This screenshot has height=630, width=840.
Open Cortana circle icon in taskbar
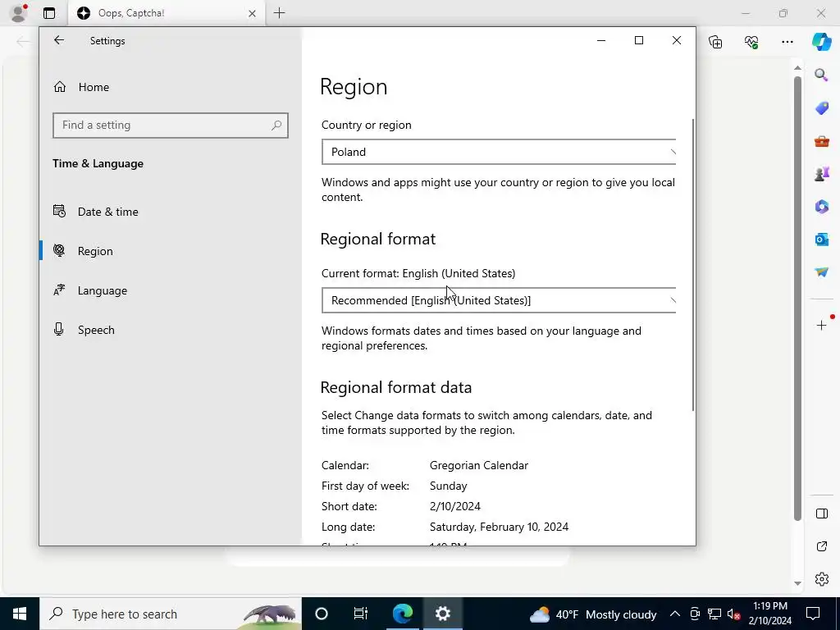(x=322, y=614)
